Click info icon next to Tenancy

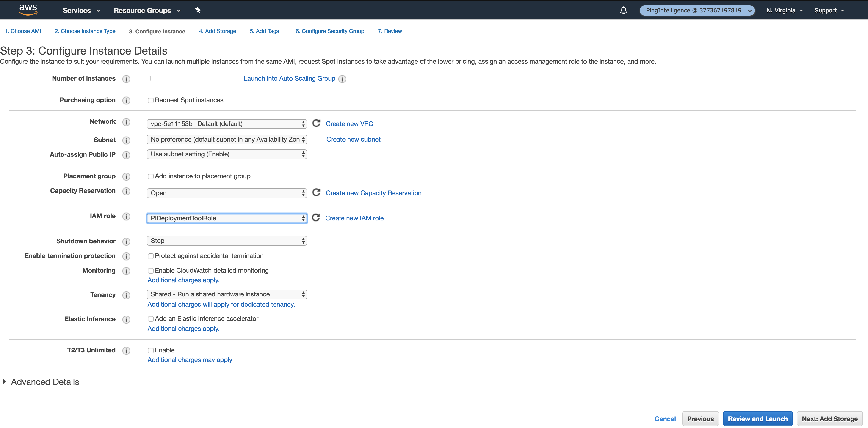pyautogui.click(x=126, y=295)
